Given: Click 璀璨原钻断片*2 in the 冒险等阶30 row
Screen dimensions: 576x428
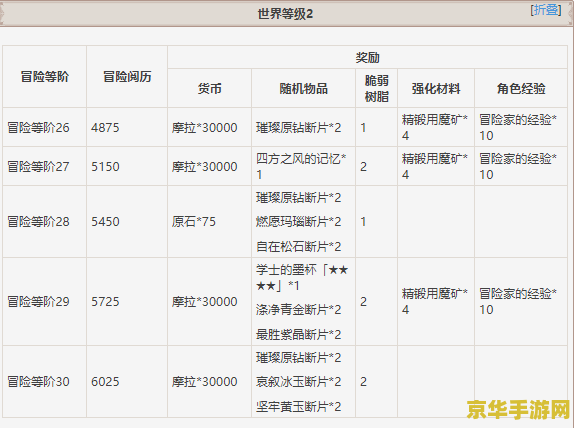Looking at the screenshot, I should 298,357.
